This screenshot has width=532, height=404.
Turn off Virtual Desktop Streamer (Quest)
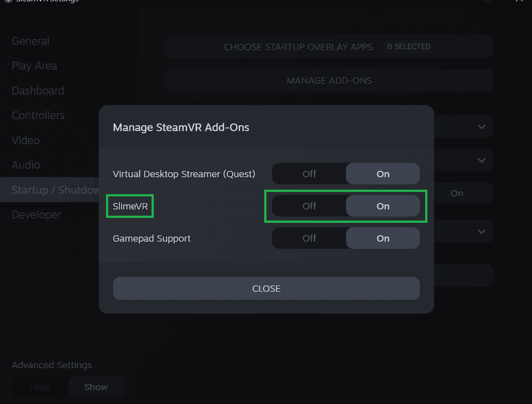coord(309,174)
